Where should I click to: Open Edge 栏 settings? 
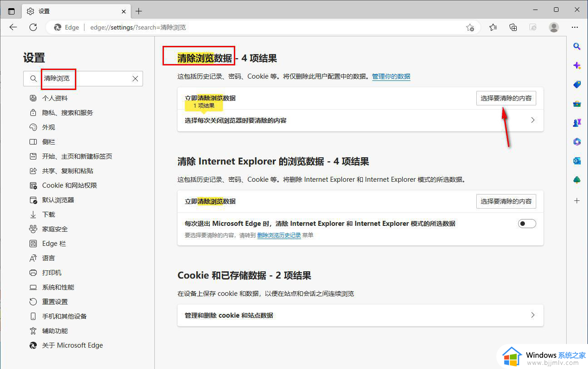click(x=54, y=244)
